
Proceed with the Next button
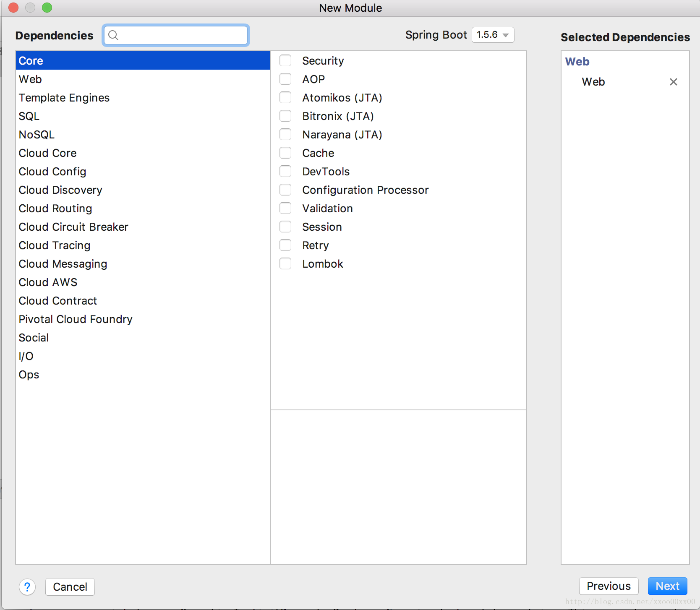667,586
